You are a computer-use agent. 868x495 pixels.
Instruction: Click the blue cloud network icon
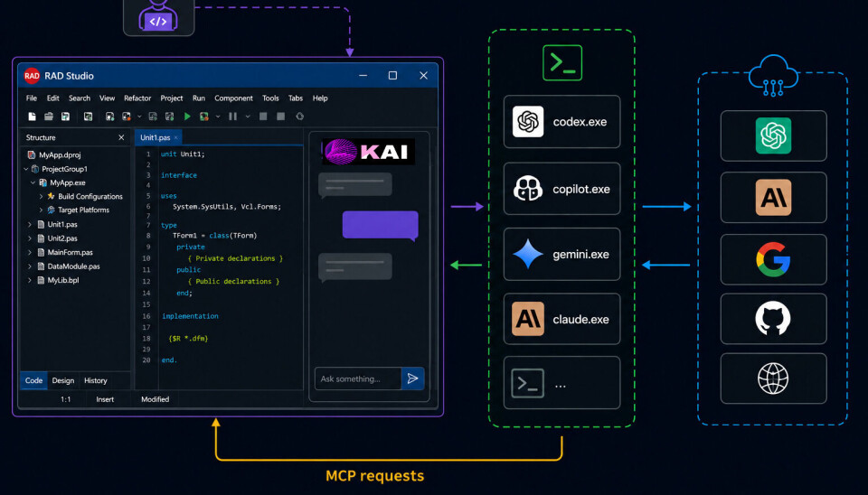773,76
